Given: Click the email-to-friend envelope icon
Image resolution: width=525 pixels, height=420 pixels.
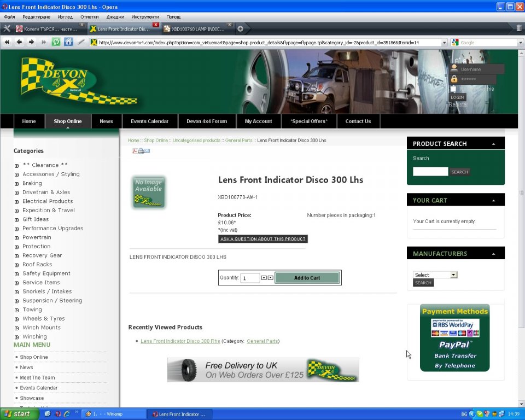Looking at the screenshot, I should (x=147, y=151).
